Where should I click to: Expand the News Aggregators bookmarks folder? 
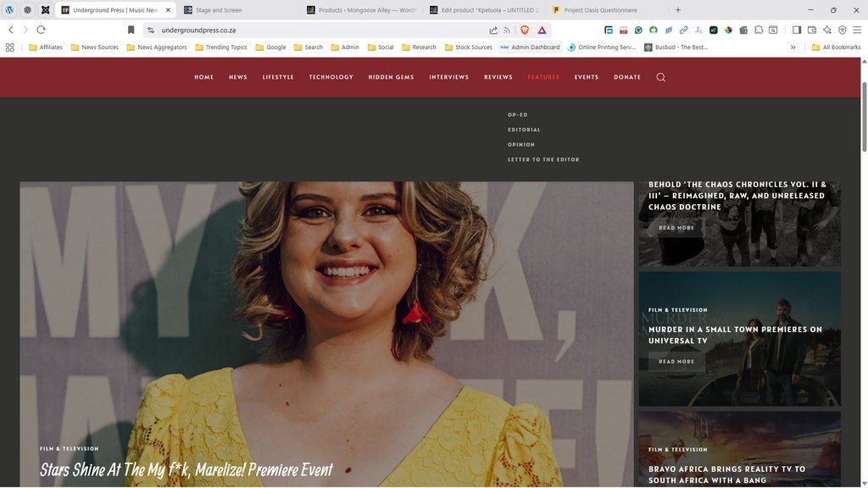[x=157, y=47]
